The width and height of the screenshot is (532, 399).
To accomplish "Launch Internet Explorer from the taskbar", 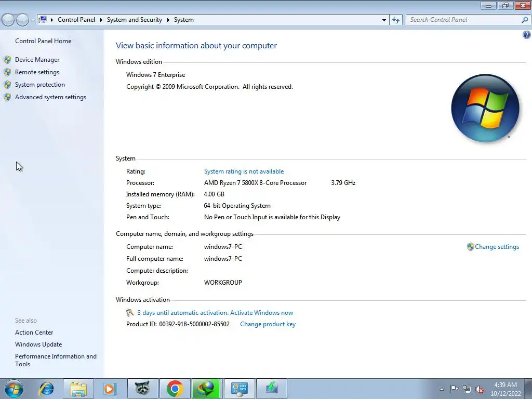I will point(46,389).
